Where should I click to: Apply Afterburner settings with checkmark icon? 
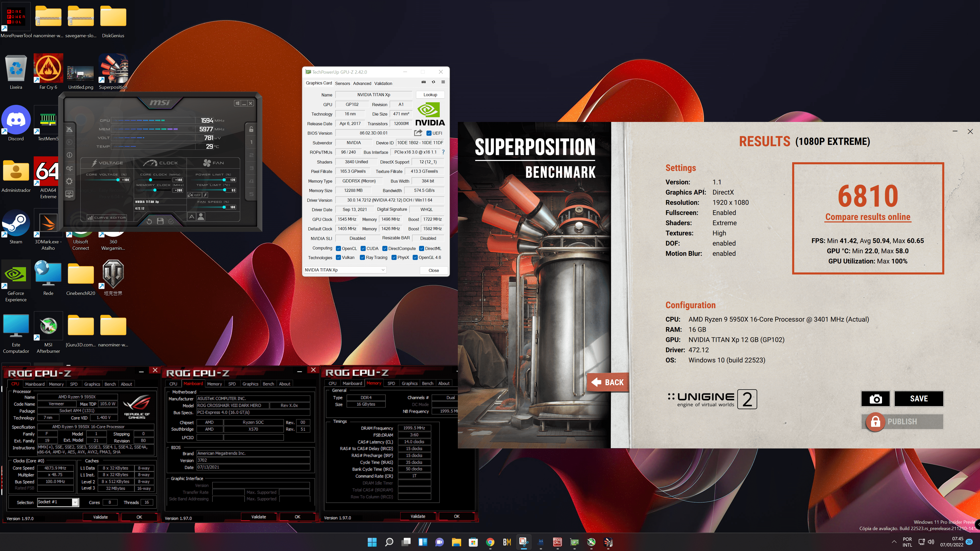(171, 221)
